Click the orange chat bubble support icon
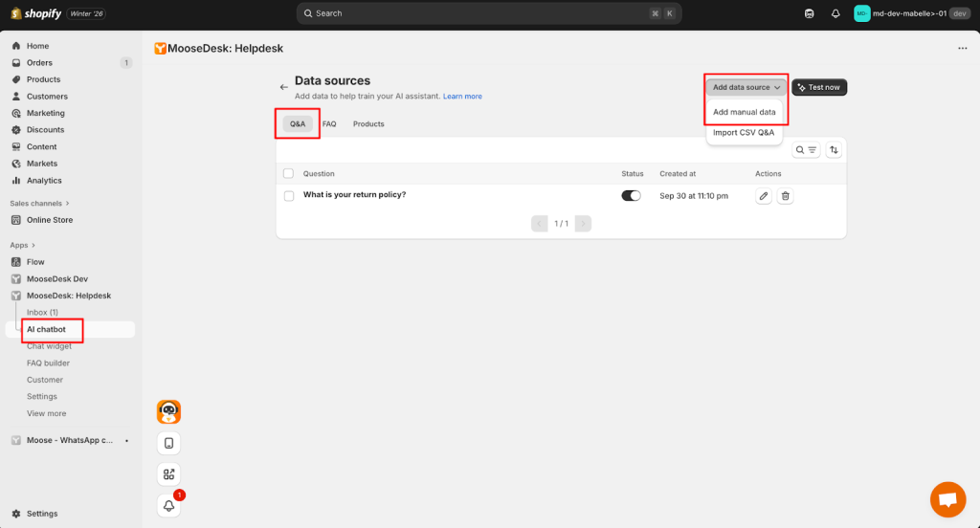 [x=947, y=499]
